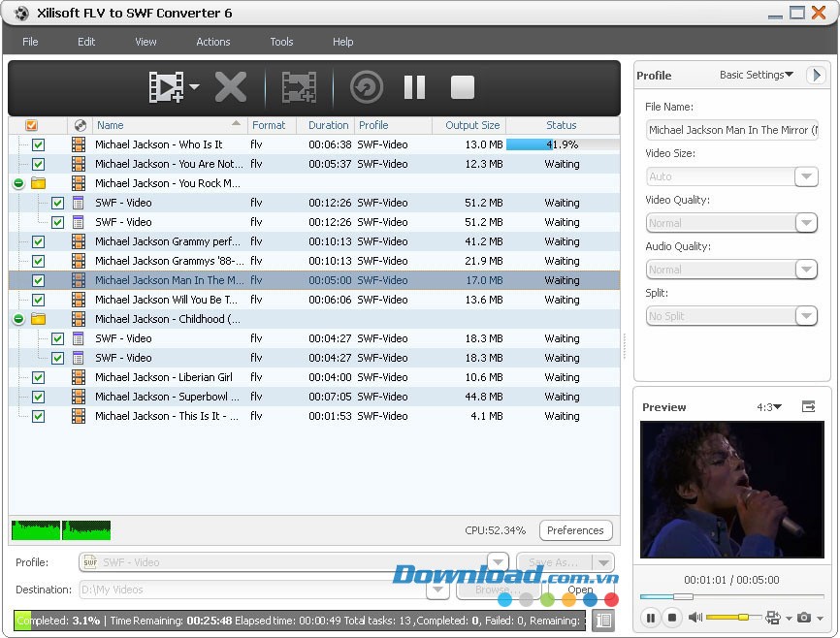The width and height of the screenshot is (840, 638).
Task: Open the Actions menu
Action: click(x=212, y=42)
